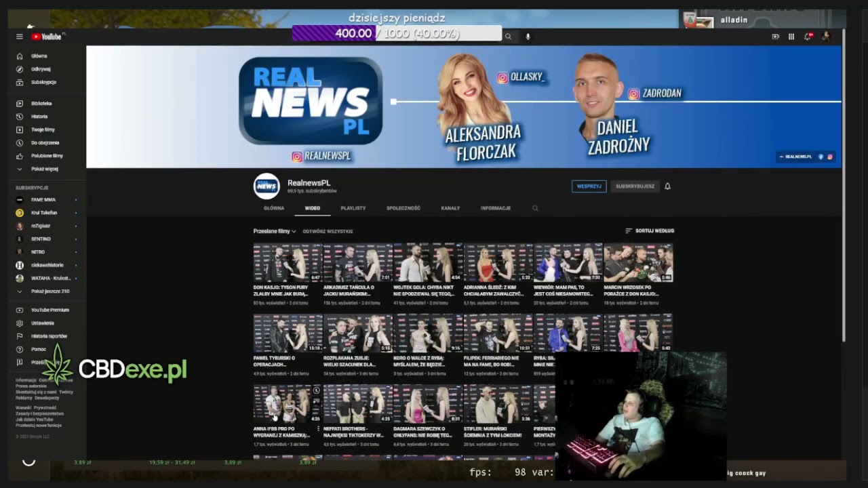Open NEFFATI BROTHERS video title
The width and height of the screenshot is (868, 488).
pyautogui.click(x=353, y=432)
